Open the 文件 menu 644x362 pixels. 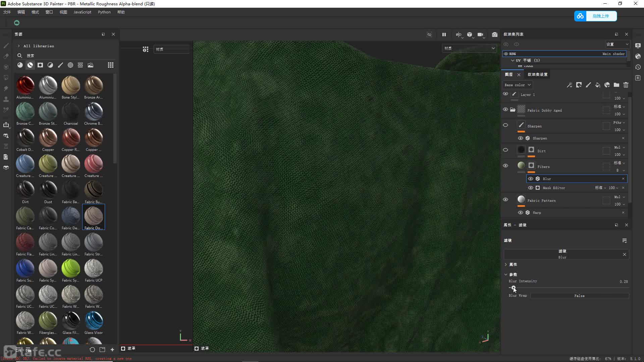click(x=7, y=12)
